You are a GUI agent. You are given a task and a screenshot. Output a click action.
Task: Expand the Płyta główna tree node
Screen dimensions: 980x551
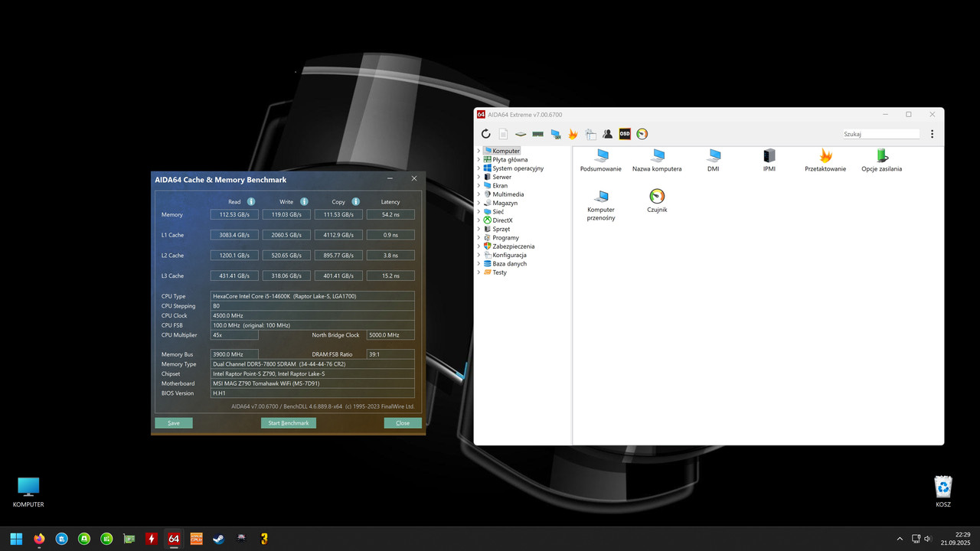[479, 159]
